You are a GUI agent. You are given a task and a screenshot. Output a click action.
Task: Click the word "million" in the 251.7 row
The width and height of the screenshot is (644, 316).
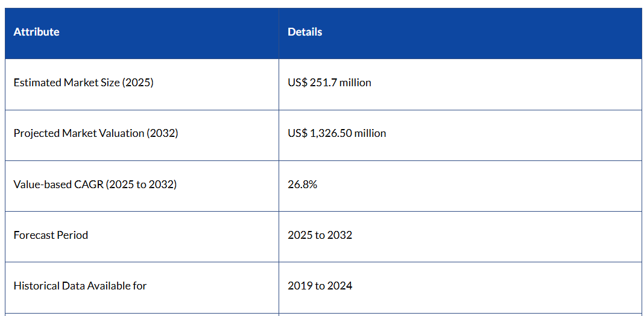(355, 83)
